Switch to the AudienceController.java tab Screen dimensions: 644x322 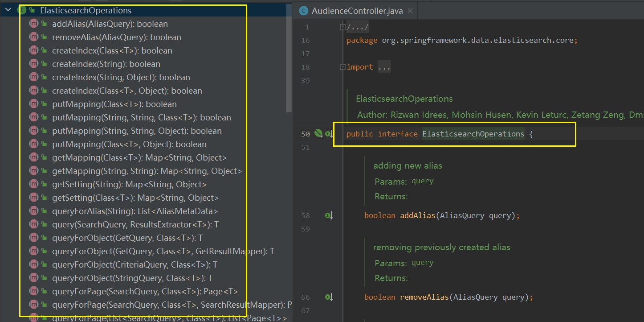[356, 11]
